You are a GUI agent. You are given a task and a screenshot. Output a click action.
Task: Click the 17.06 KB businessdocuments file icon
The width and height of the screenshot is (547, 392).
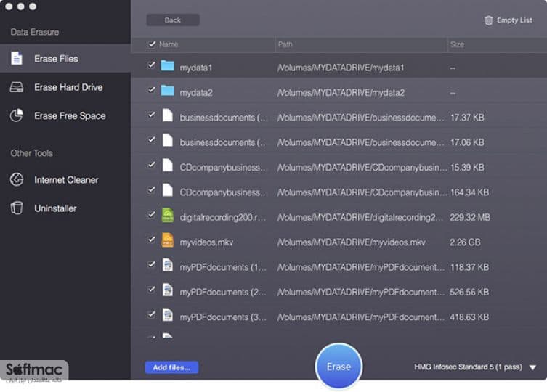coord(168,140)
